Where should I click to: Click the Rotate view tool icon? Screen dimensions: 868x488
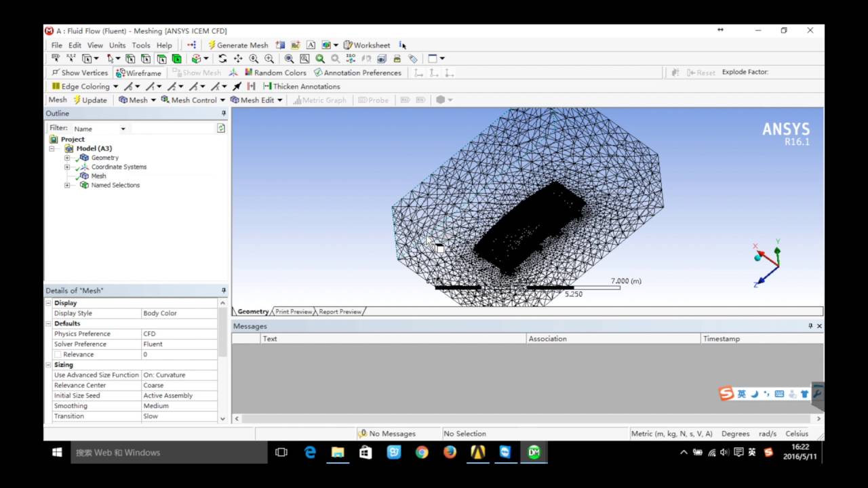[x=222, y=59]
